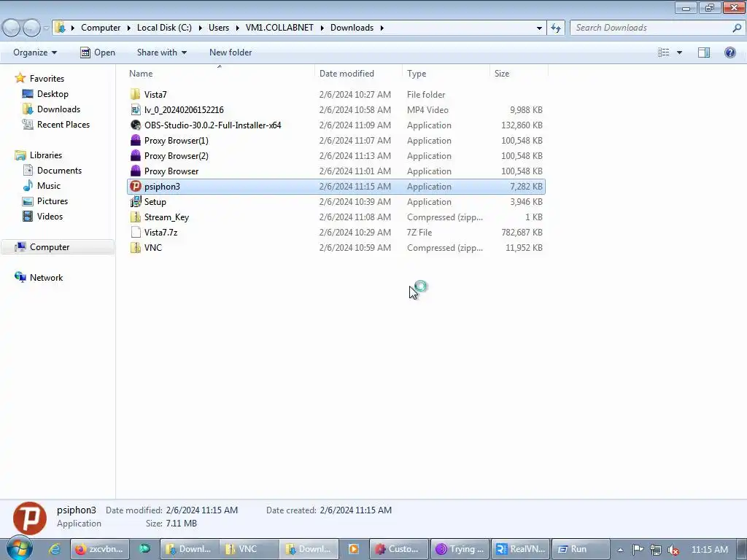The image size is (747, 560).
Task: Expand arrow after Local Disk (C:) breadcrumb
Action: tap(200, 28)
